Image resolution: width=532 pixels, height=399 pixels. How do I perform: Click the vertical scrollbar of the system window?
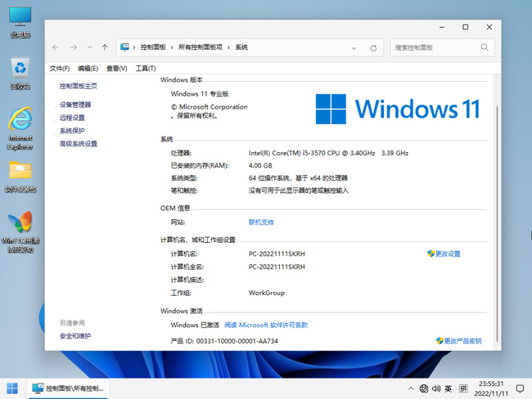click(497, 224)
